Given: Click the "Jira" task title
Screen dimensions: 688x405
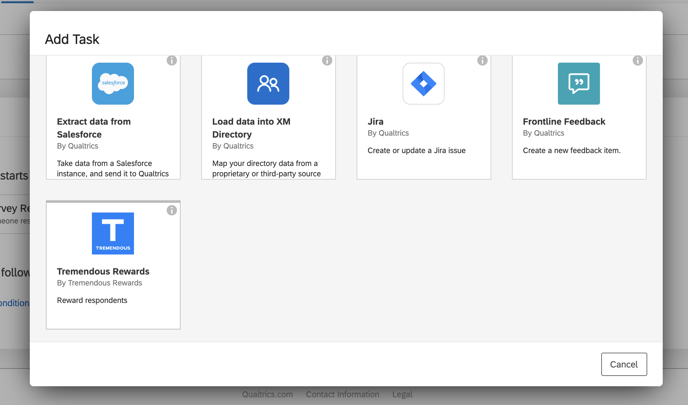Looking at the screenshot, I should [x=376, y=122].
